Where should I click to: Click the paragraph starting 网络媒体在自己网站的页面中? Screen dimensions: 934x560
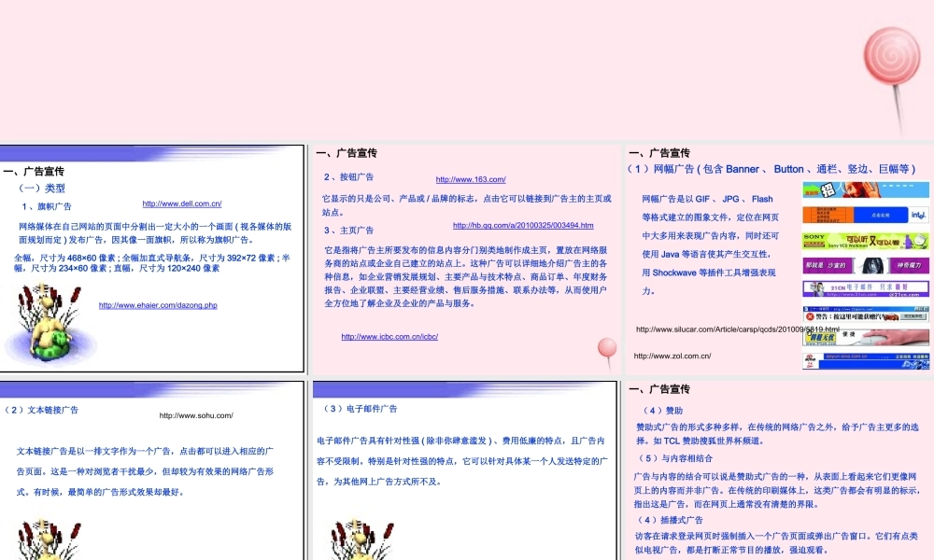coord(155,233)
